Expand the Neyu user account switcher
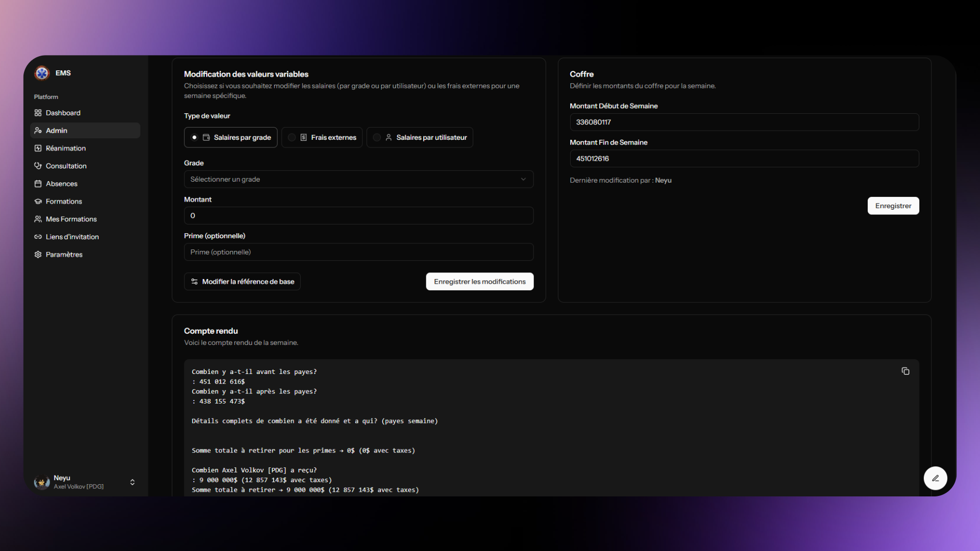This screenshot has height=551, width=980. pyautogui.click(x=132, y=482)
